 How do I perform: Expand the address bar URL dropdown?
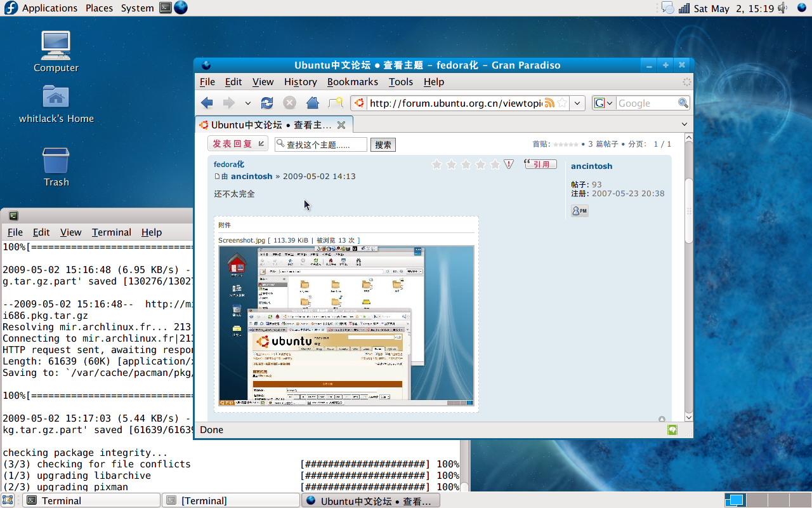pos(577,103)
